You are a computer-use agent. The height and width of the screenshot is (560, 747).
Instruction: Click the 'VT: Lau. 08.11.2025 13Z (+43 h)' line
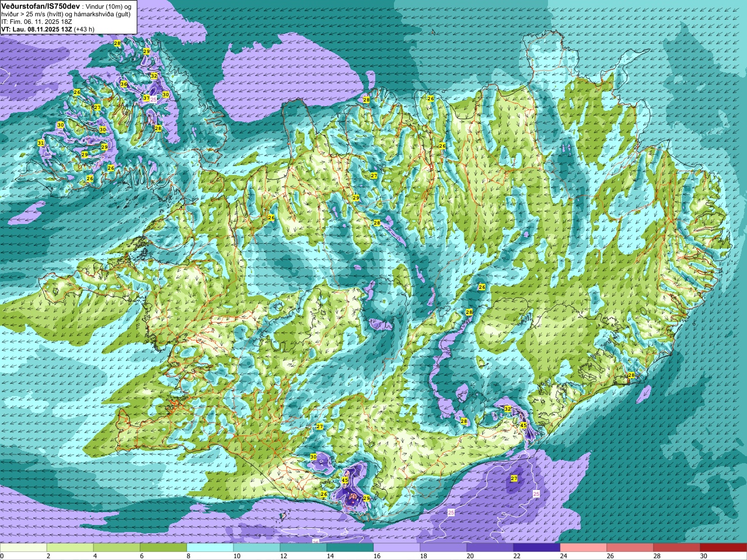[x=48, y=29]
